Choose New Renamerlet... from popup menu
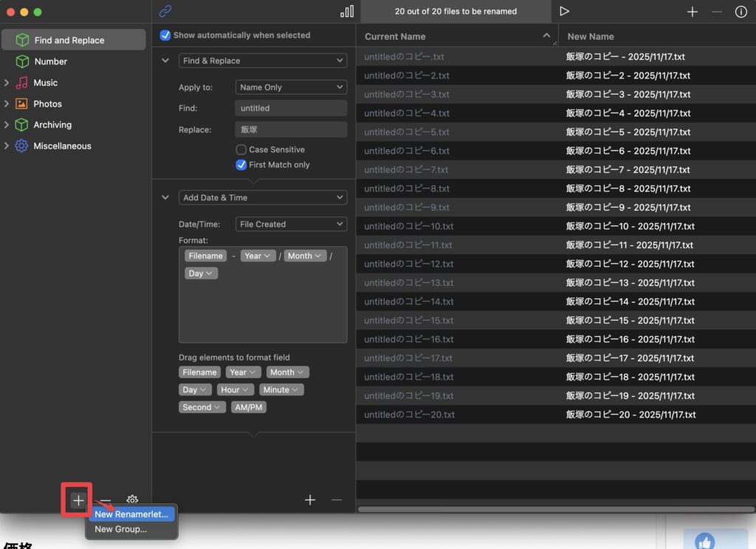756x549 pixels. (131, 514)
